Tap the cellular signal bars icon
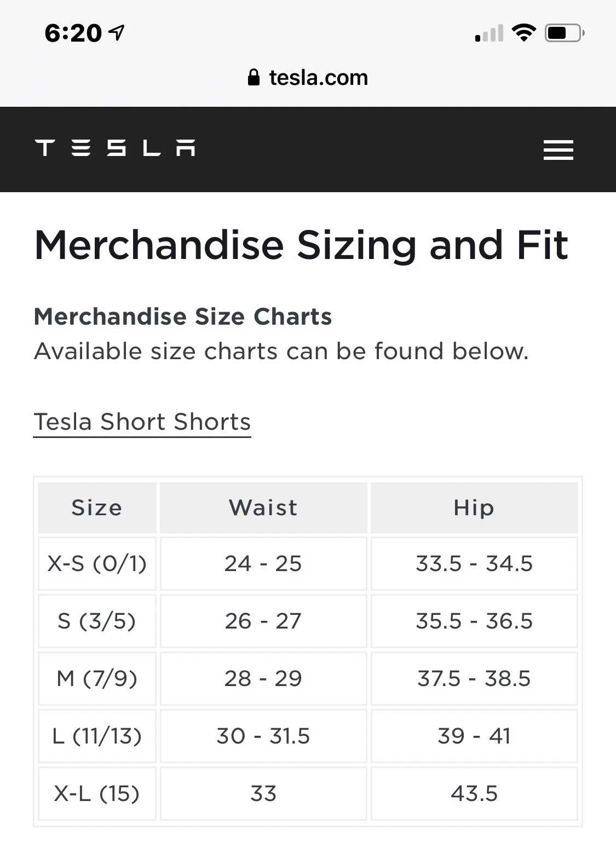Screen dimensions: 616x847 coord(489,33)
